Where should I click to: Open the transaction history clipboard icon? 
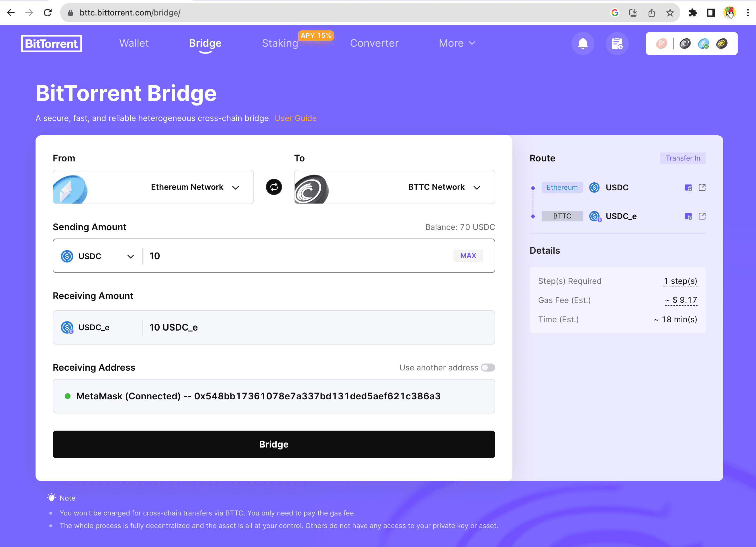[617, 44]
